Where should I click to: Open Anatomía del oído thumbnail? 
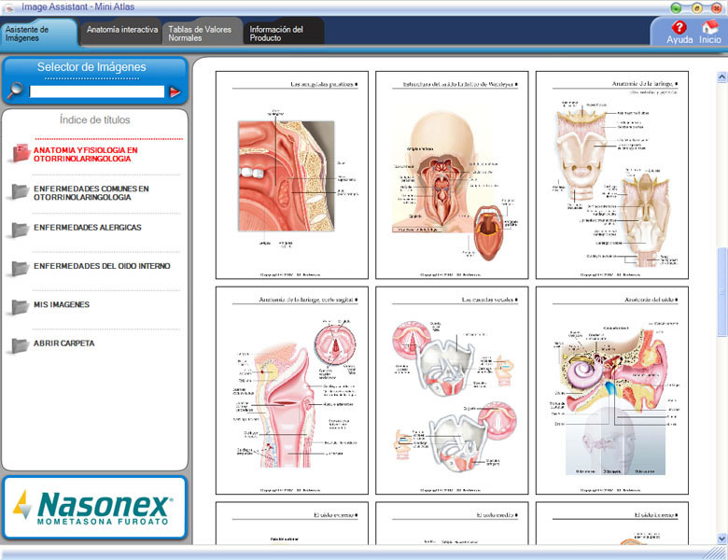(612, 390)
